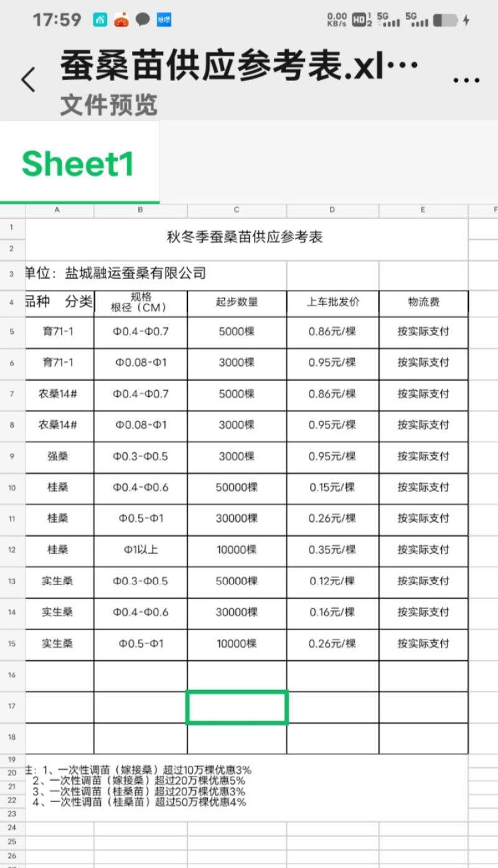Tap the file title 蚕桑苗供应参考表.xl…

point(239,67)
